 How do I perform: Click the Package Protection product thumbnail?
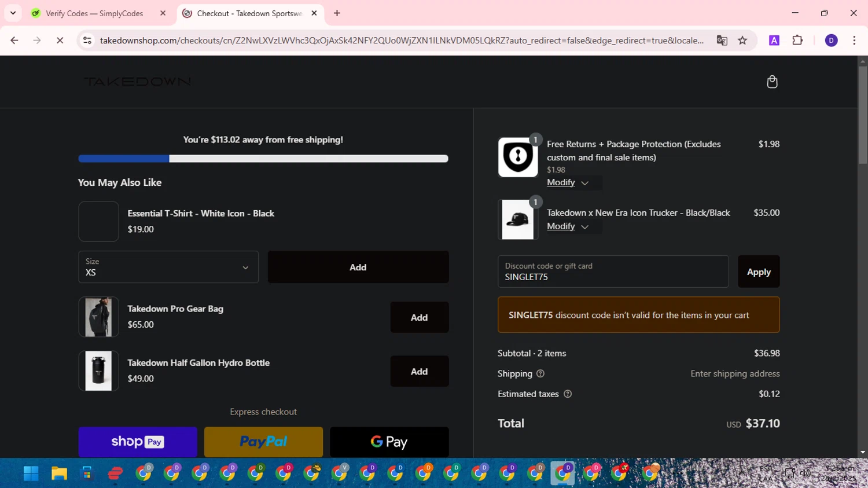pos(518,157)
